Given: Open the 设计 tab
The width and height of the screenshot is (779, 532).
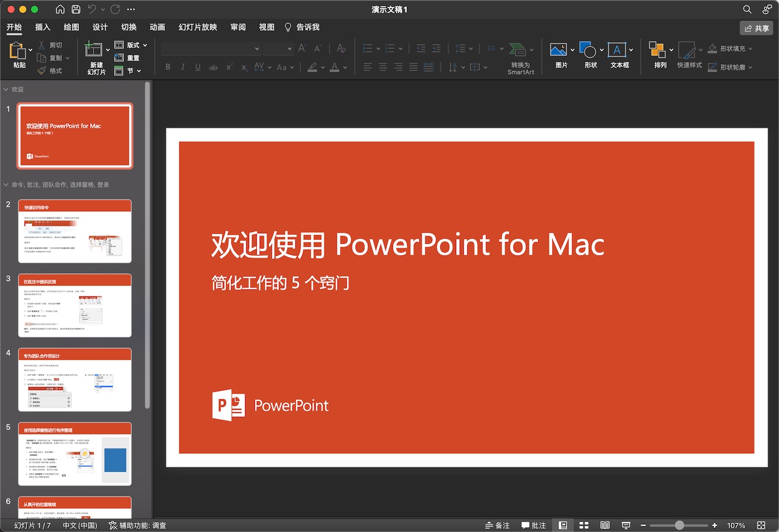Looking at the screenshot, I should point(100,27).
